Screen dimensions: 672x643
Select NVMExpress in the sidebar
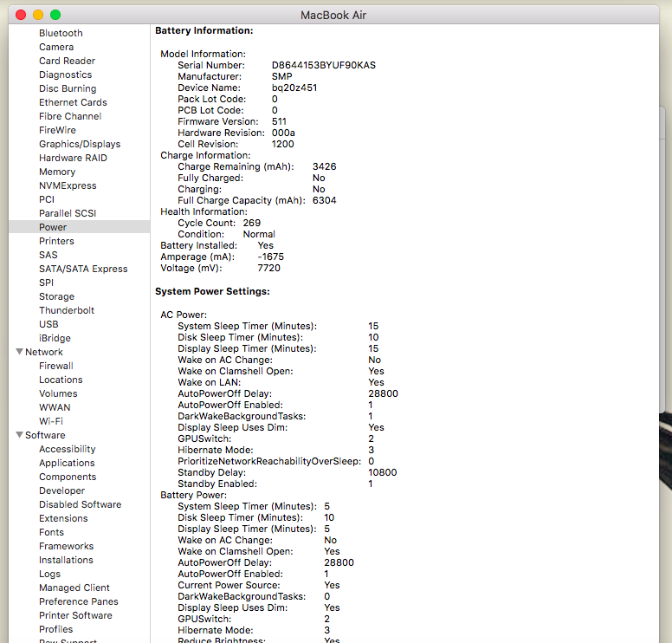coord(68,185)
